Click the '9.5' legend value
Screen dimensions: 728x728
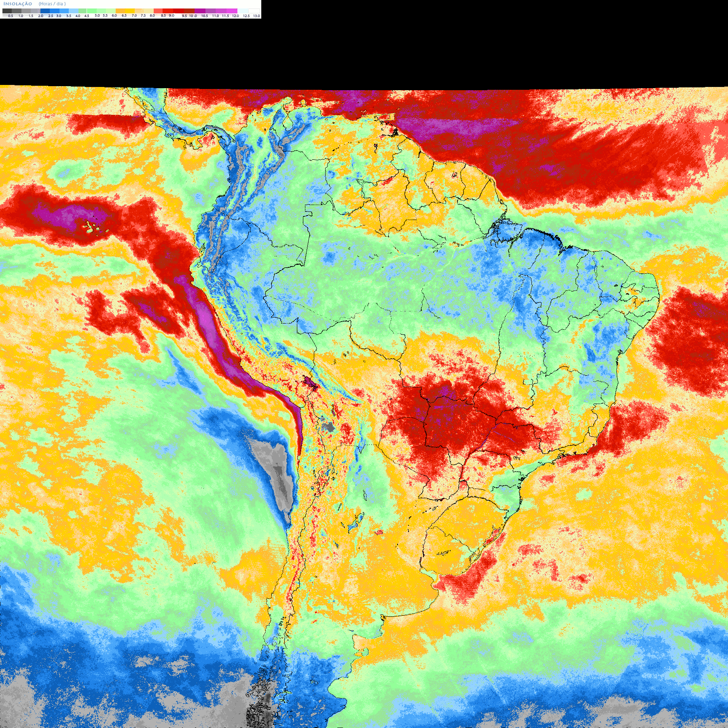click(184, 16)
